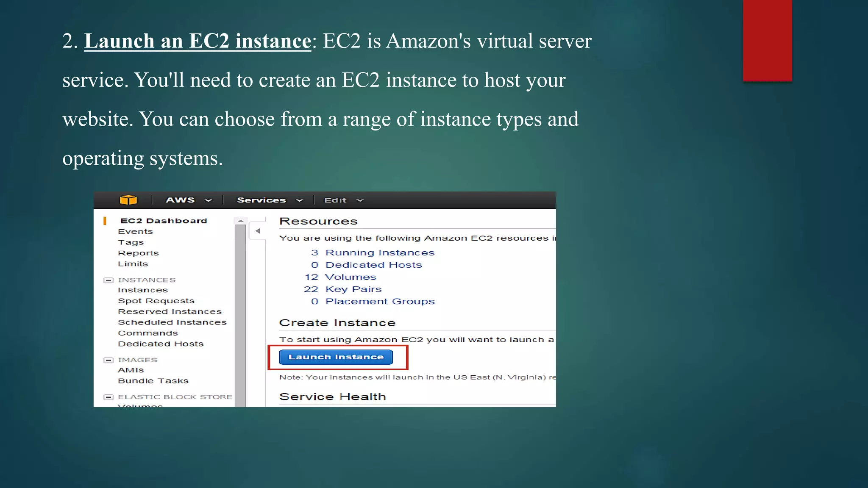Go to Spot Requests
Image resolution: width=868 pixels, height=488 pixels.
pos(156,301)
